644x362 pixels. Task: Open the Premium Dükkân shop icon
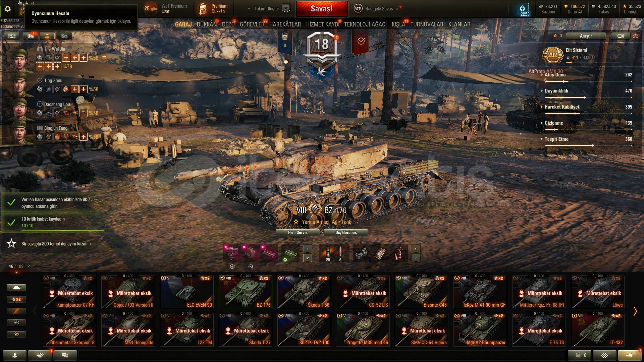click(203, 9)
